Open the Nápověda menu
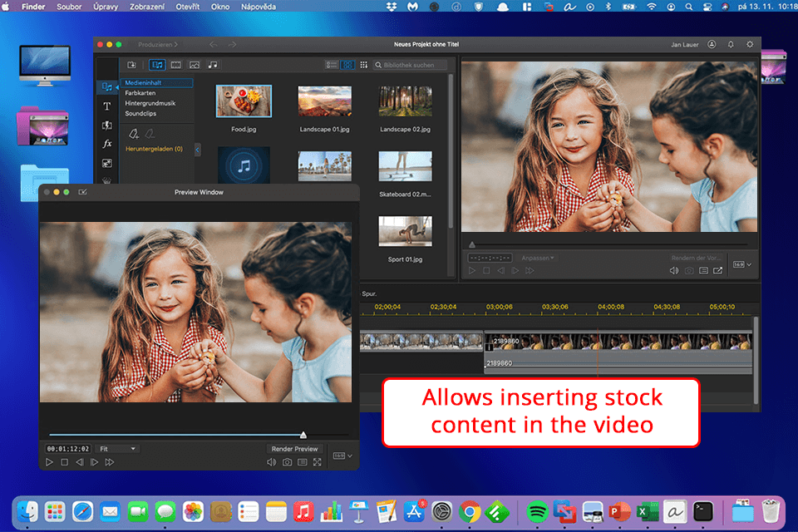Image resolution: width=798 pixels, height=532 pixels. coord(258,7)
